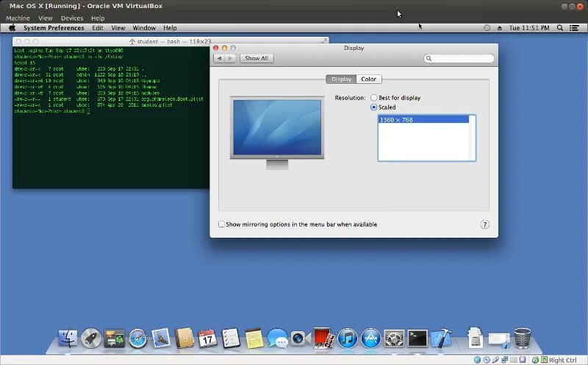This screenshot has width=588, height=365.
Task: Open VirtualBox Help menu
Action: [x=98, y=18]
